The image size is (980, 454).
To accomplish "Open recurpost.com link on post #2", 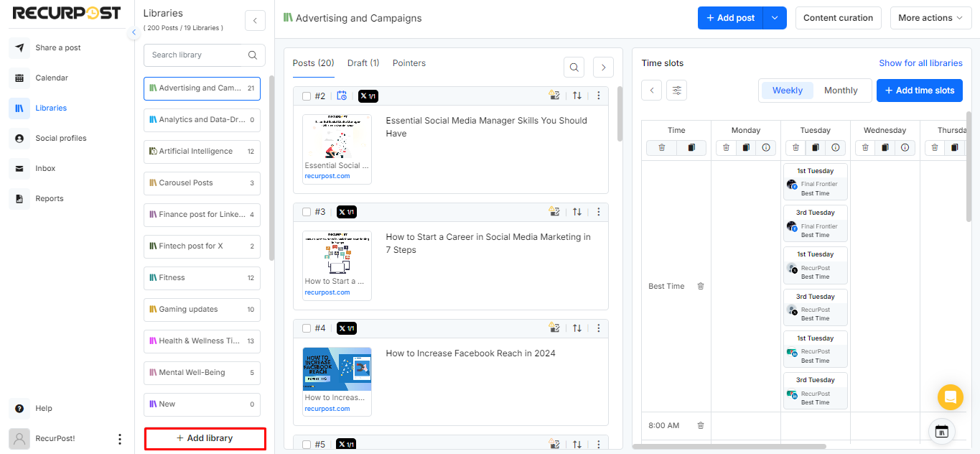I will (x=327, y=176).
